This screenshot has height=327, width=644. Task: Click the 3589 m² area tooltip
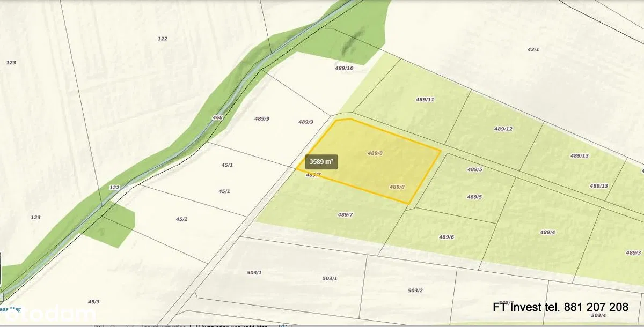[x=321, y=161]
